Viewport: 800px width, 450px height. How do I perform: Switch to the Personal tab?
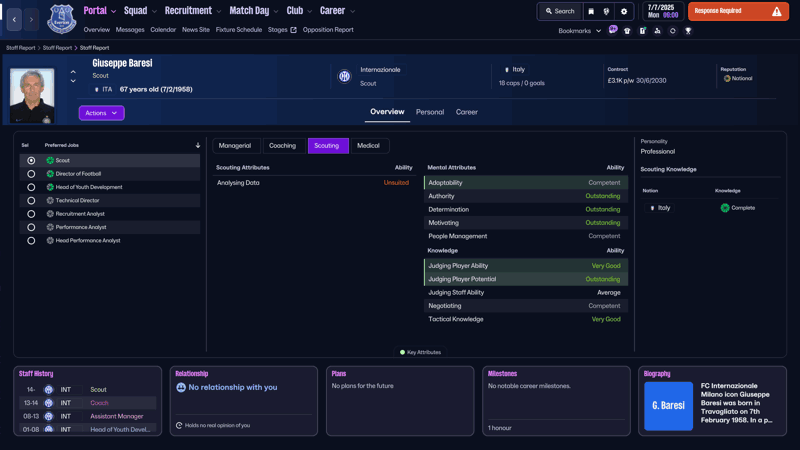(x=430, y=112)
